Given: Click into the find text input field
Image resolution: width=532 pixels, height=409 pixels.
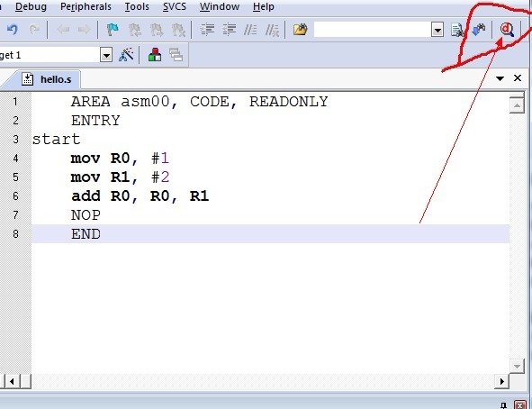Looking at the screenshot, I should [373, 30].
